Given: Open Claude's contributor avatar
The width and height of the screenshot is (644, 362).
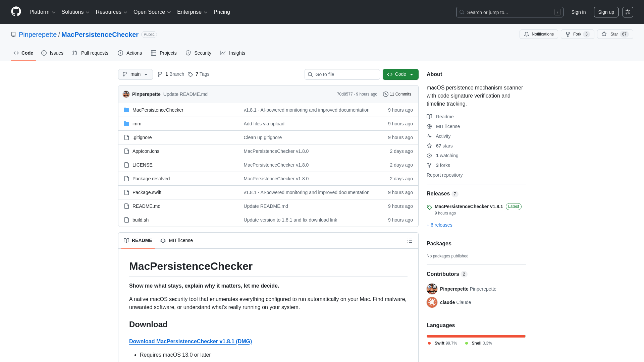Looking at the screenshot, I should (432, 302).
